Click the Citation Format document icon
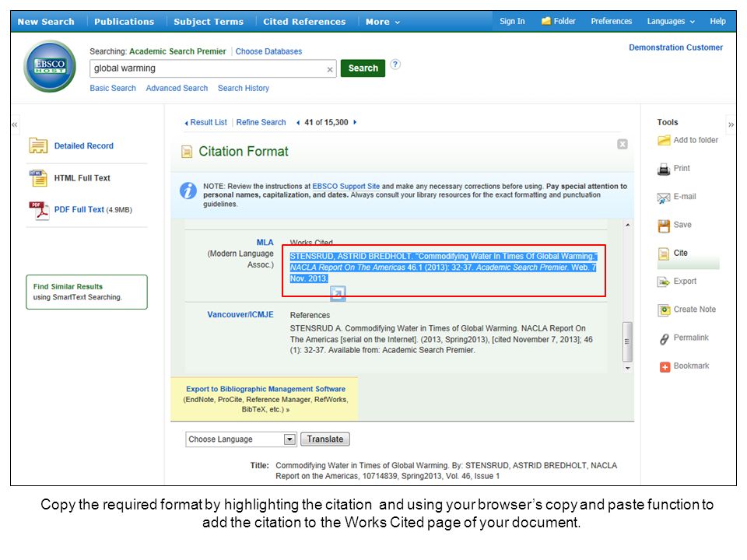 click(187, 152)
